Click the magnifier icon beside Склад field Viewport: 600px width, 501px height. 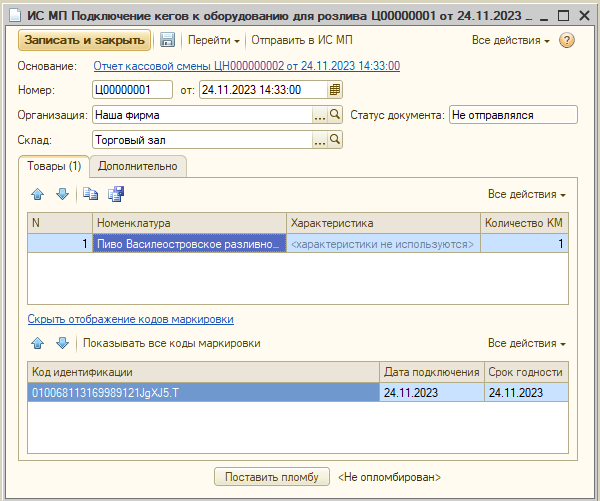pyautogui.click(x=335, y=141)
